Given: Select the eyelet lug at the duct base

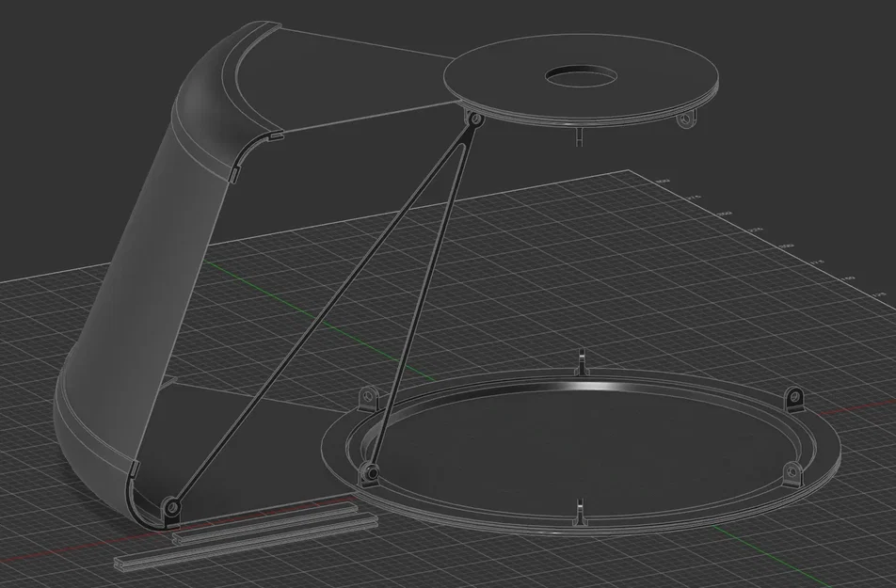Looking at the screenshot, I should click(170, 510).
